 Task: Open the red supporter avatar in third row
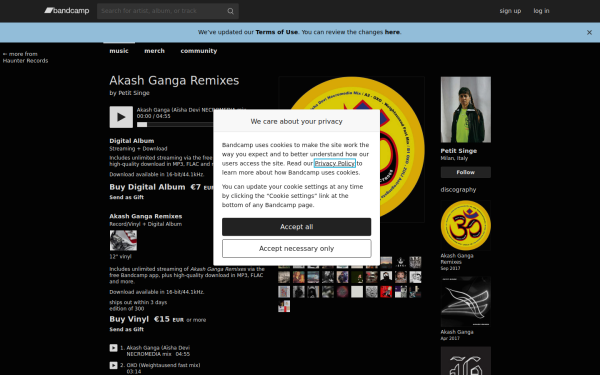click(x=386, y=292)
